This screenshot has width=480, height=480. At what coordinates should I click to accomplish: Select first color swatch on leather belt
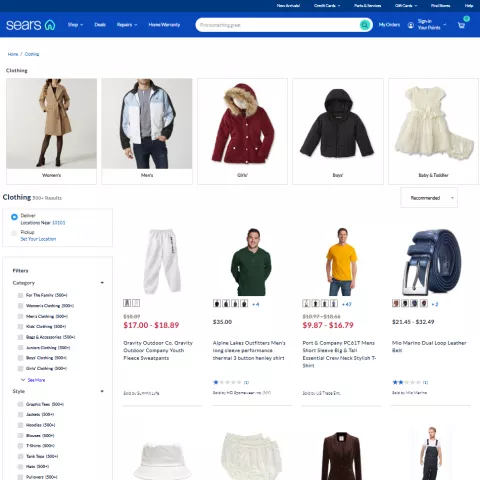(x=396, y=303)
